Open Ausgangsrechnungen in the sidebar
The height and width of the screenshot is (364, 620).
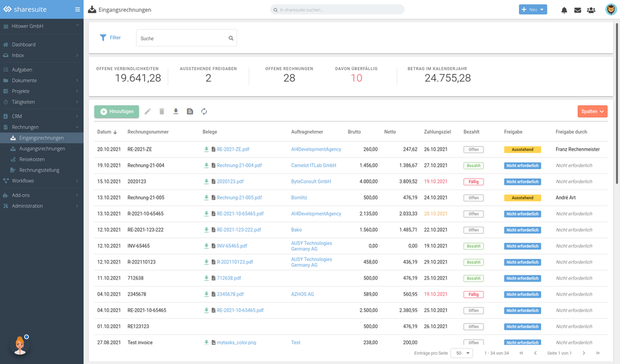tap(42, 149)
